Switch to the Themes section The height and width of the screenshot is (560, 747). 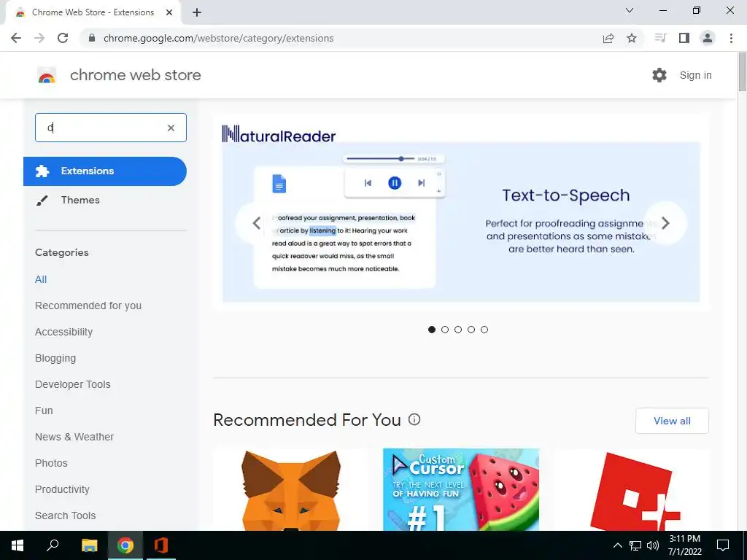click(80, 200)
